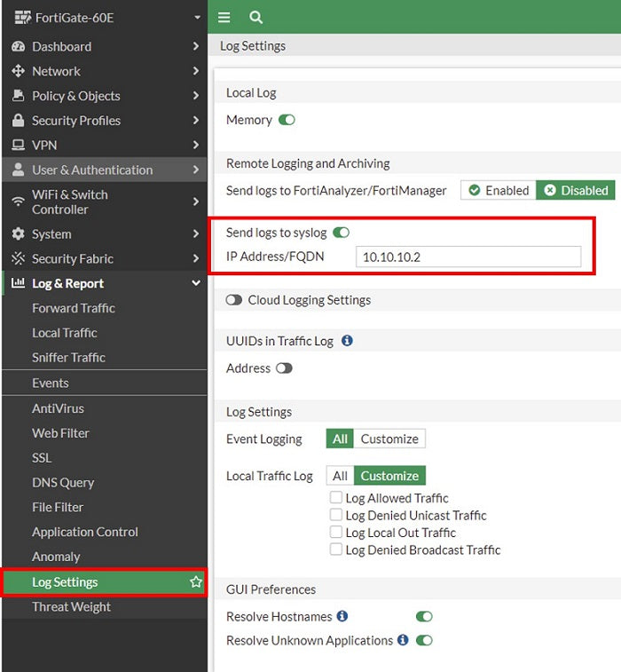Viewport: 621px width, 672px height.
Task: Open DNS Query log page
Action: [x=63, y=483]
